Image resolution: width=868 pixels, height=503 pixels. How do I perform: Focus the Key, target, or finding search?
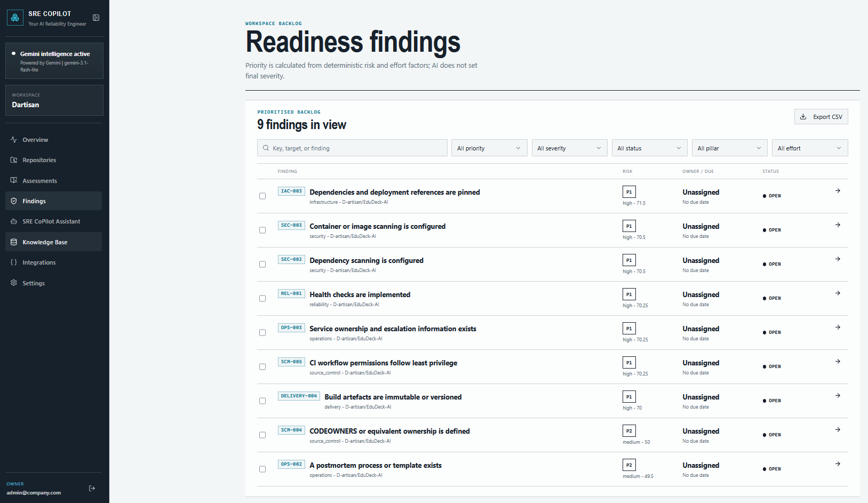tap(352, 148)
